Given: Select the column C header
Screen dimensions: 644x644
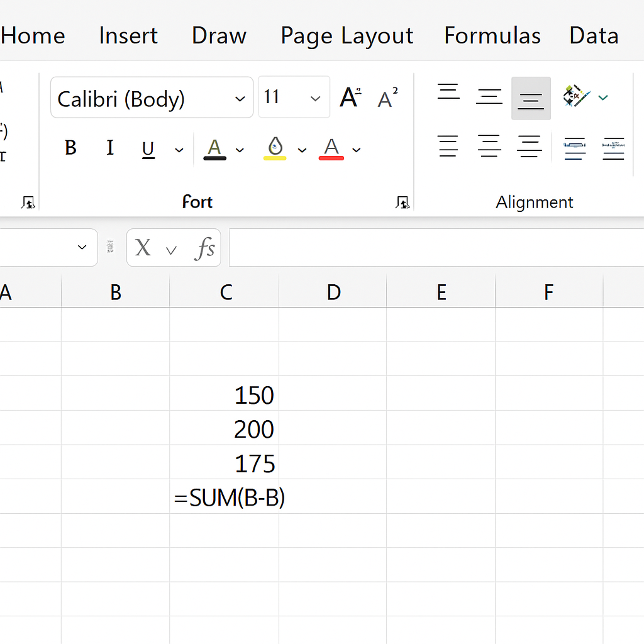Looking at the screenshot, I should tap(225, 292).
